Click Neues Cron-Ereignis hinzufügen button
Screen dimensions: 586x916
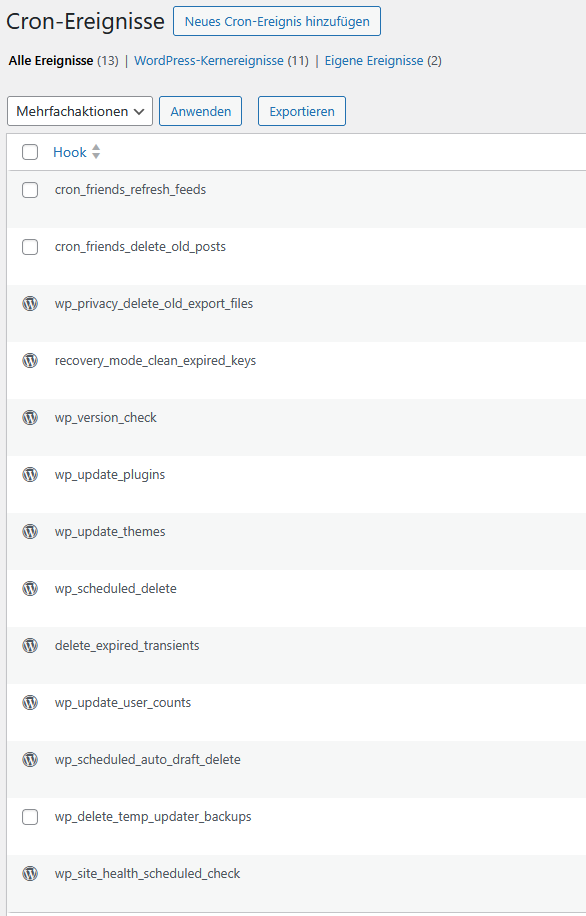[x=277, y=22]
